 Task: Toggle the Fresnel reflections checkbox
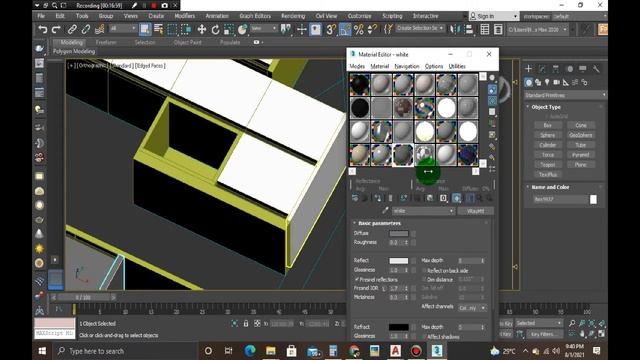[x=357, y=280]
